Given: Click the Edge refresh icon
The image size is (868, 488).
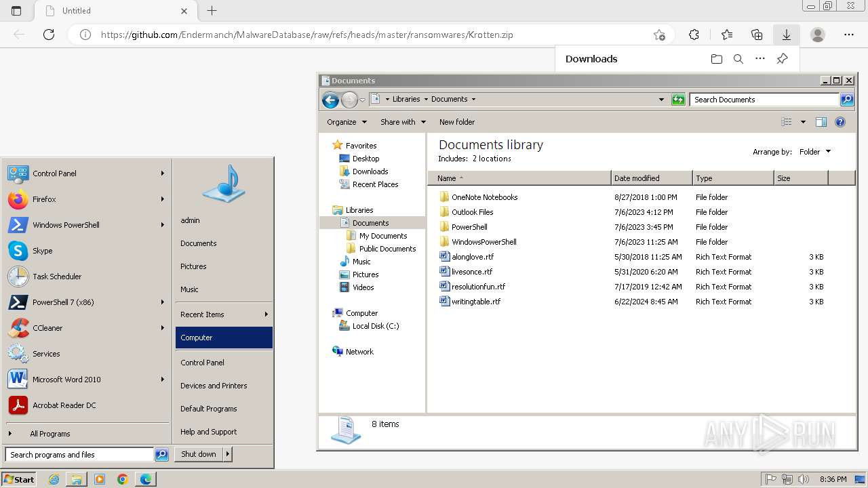Looking at the screenshot, I should pyautogui.click(x=49, y=35).
